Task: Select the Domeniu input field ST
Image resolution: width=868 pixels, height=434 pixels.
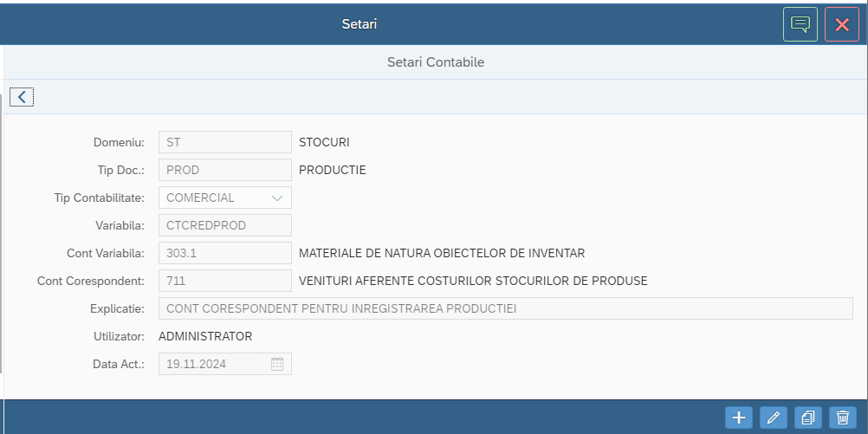Action: pos(224,142)
